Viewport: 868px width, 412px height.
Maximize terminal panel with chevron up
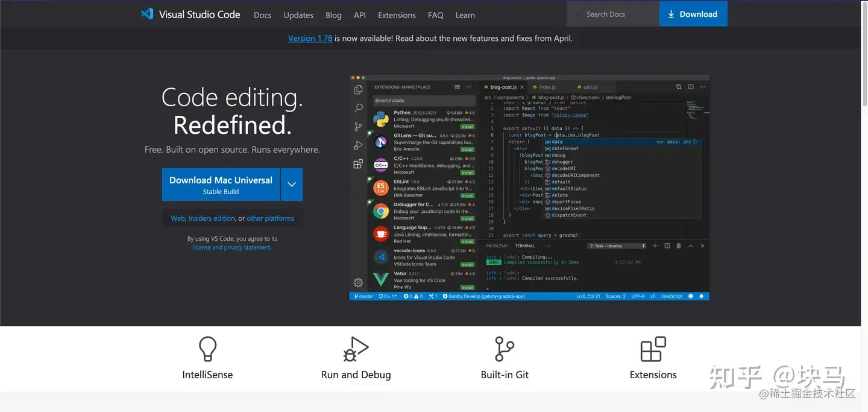point(691,246)
